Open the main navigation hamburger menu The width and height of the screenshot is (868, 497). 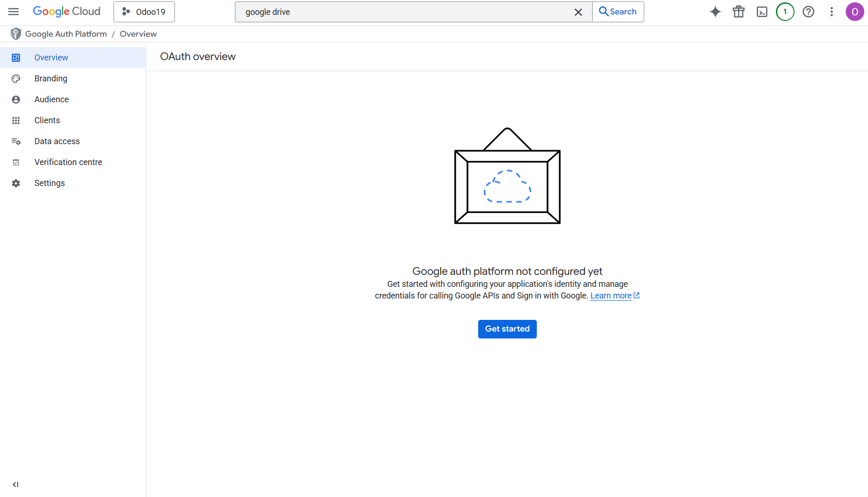pos(13,12)
